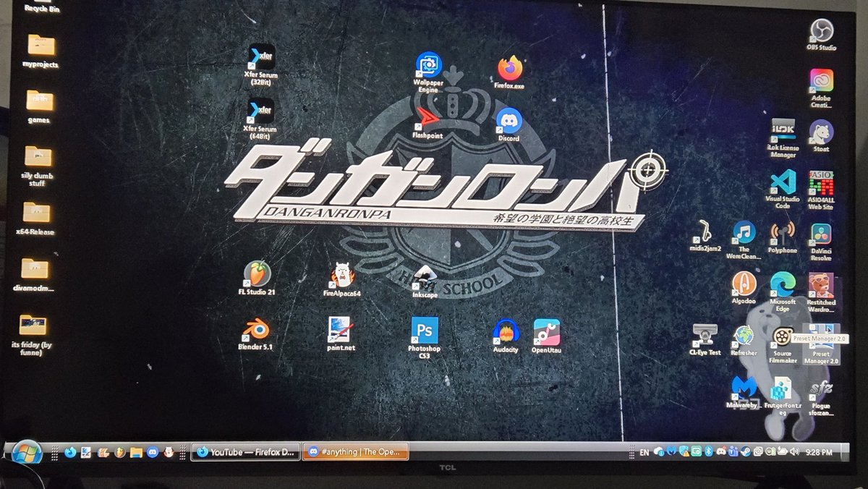Image resolution: width=868 pixels, height=489 pixels.
Task: Launch CL-Eye Test
Action: (x=705, y=340)
